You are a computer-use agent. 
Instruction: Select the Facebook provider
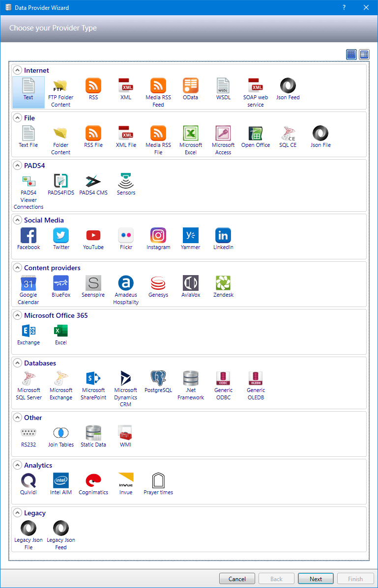click(29, 239)
